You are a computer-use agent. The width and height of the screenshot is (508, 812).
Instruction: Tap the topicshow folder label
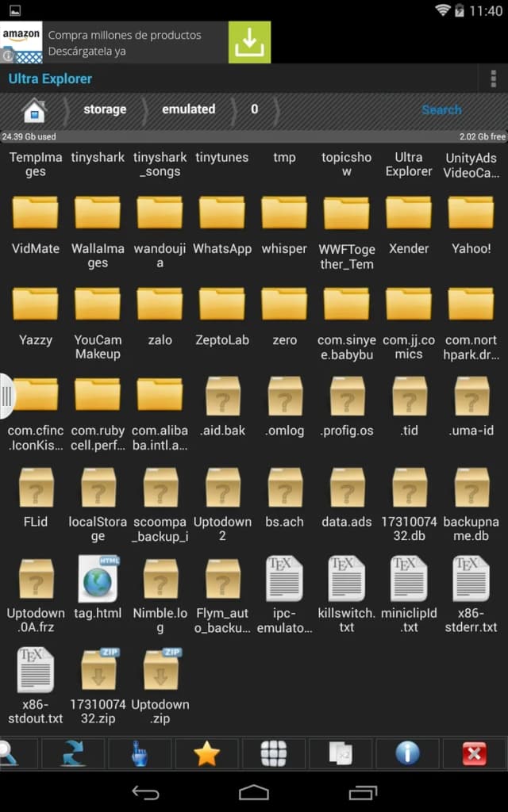346,164
